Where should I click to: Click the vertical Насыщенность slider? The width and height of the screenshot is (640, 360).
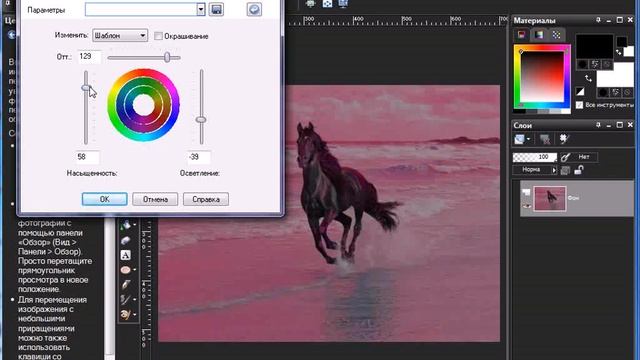pos(86,107)
